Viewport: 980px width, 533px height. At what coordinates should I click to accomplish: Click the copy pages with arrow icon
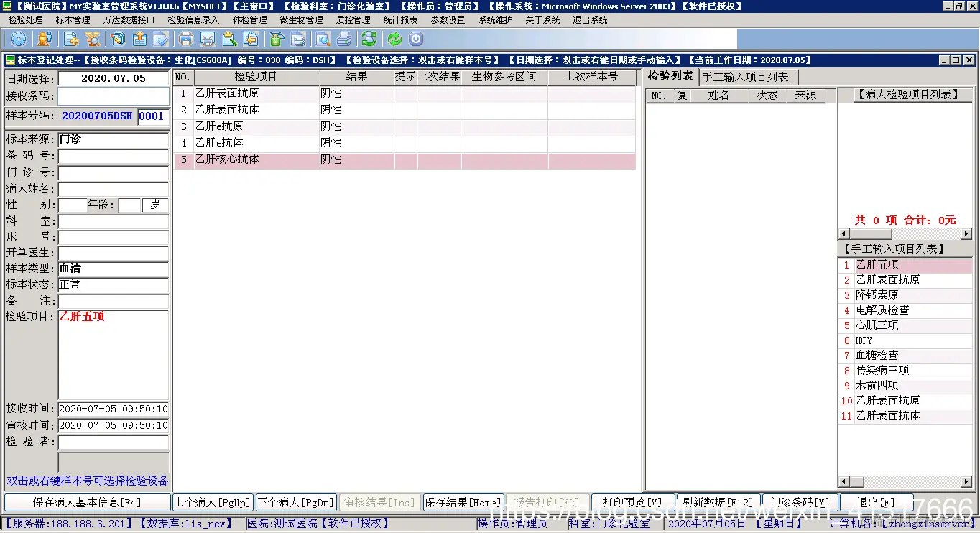click(251, 39)
